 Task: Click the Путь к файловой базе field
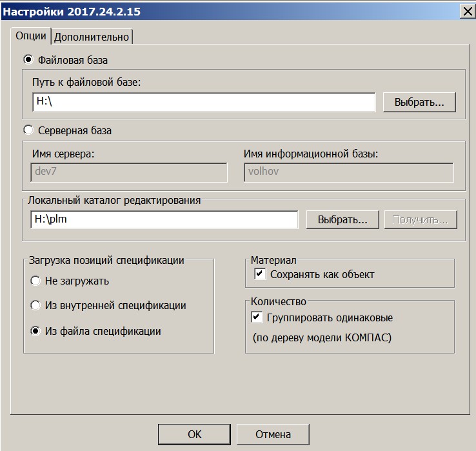(203, 102)
